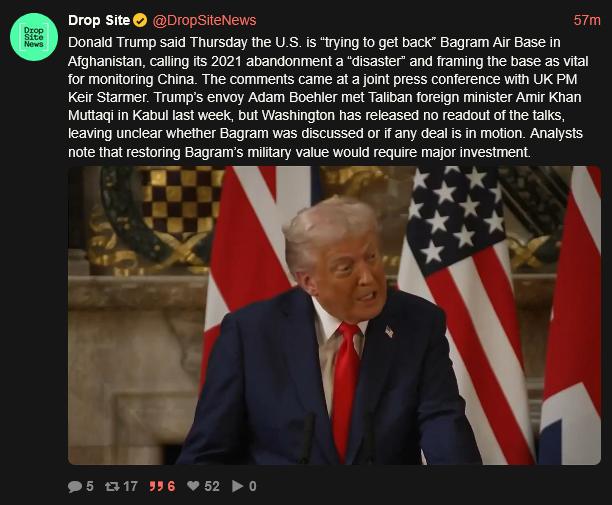
Task: Click the quote count 6
Action: pos(171,486)
